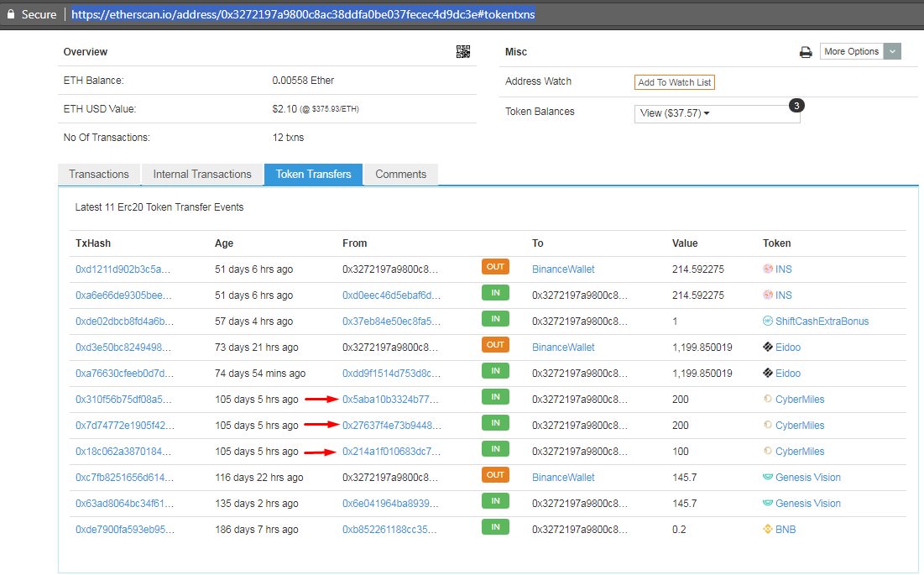Click Eidoo icon in 0xd3e50bc8249498 row
This screenshot has height=575, width=924.
click(x=768, y=347)
